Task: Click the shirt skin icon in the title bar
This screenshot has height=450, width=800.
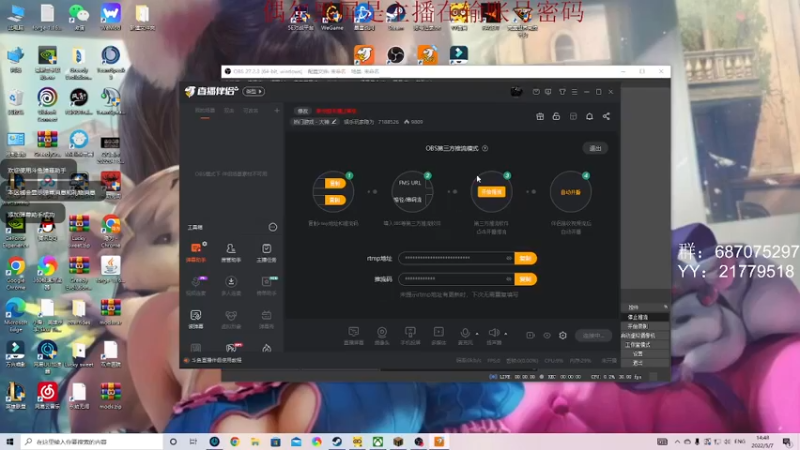Action: [x=562, y=92]
